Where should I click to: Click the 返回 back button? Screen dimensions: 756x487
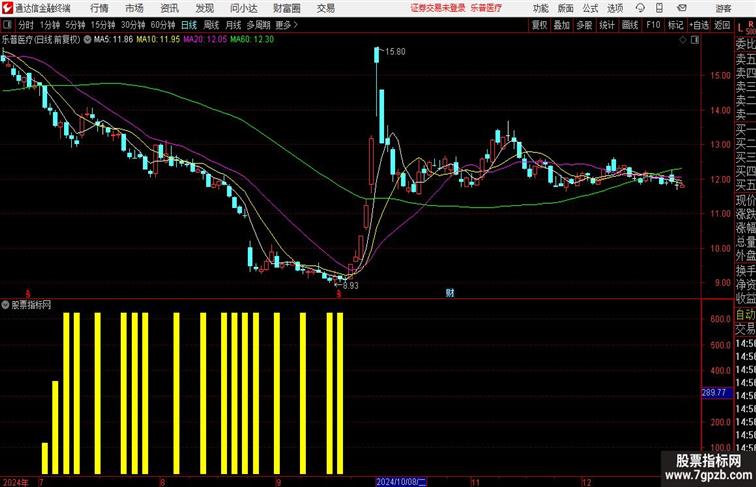click(722, 25)
